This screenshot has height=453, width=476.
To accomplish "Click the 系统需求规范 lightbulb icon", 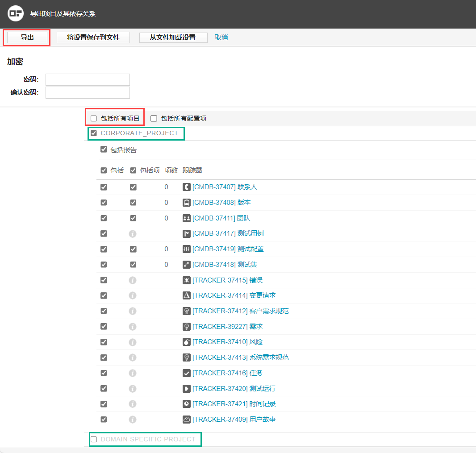I will click(x=186, y=357).
